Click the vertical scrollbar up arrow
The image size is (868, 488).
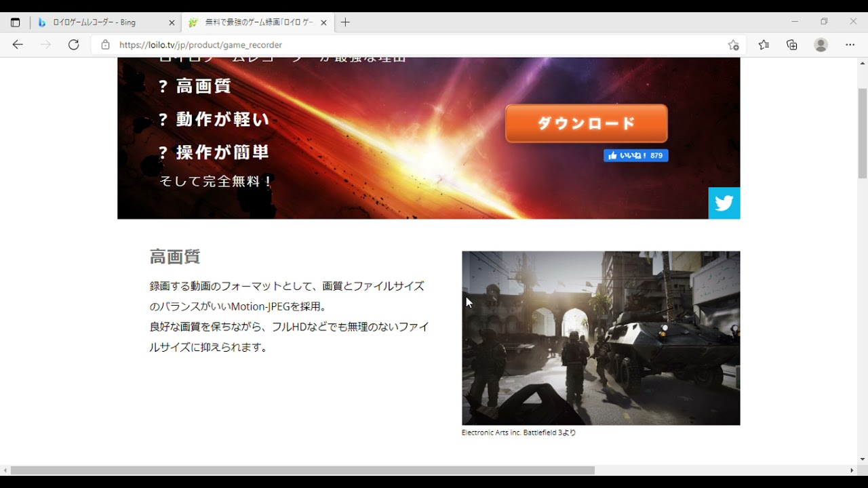pos(863,62)
